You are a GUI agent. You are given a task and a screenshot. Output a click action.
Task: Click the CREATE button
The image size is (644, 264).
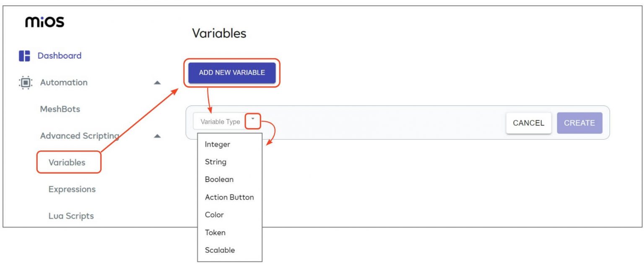tap(579, 123)
